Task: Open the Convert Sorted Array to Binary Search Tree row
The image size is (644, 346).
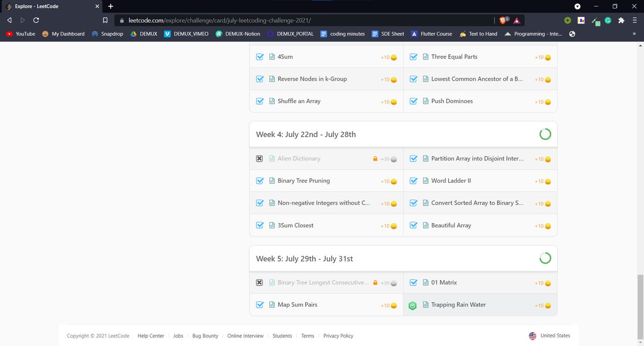Action: [480, 203]
